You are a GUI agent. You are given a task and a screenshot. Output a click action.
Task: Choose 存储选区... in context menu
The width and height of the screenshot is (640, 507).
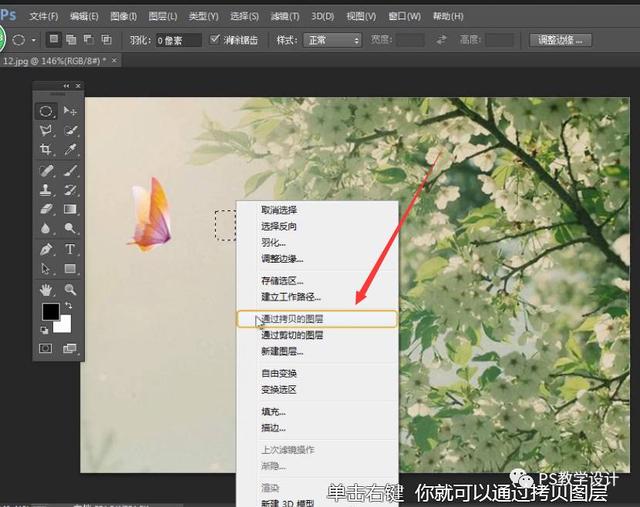[x=317, y=281]
